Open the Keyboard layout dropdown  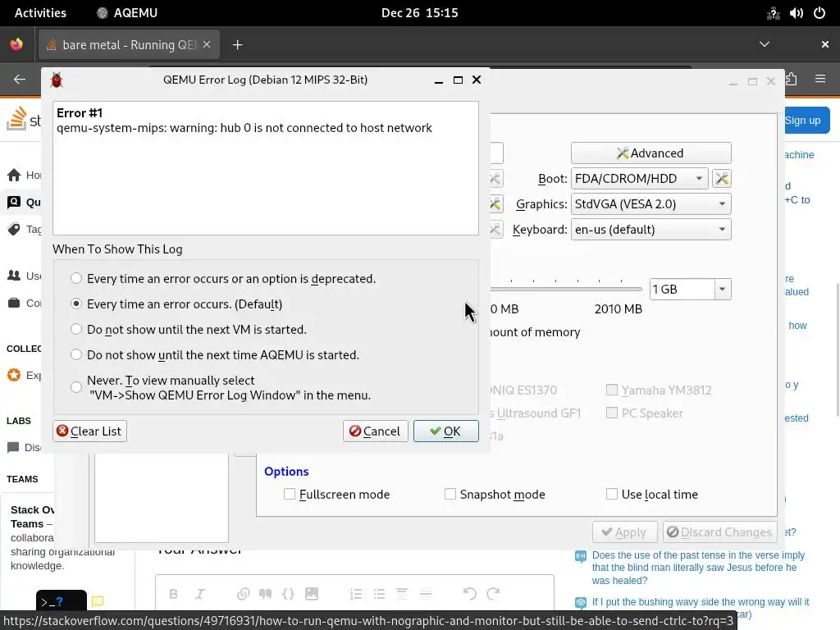click(651, 230)
